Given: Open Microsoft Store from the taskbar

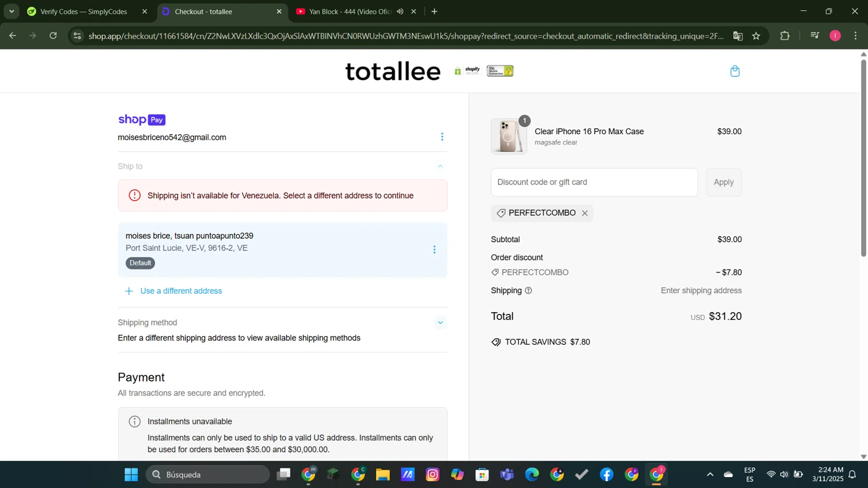Looking at the screenshot, I should point(483,475).
